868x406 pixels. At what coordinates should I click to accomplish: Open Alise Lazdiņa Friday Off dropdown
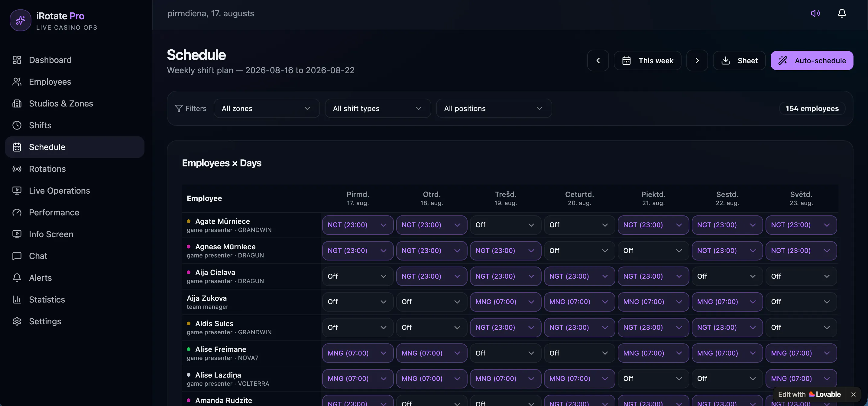coord(653,379)
